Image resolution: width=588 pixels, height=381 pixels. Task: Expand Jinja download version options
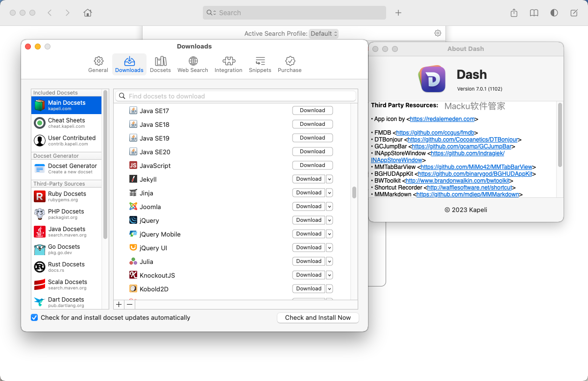329,193
